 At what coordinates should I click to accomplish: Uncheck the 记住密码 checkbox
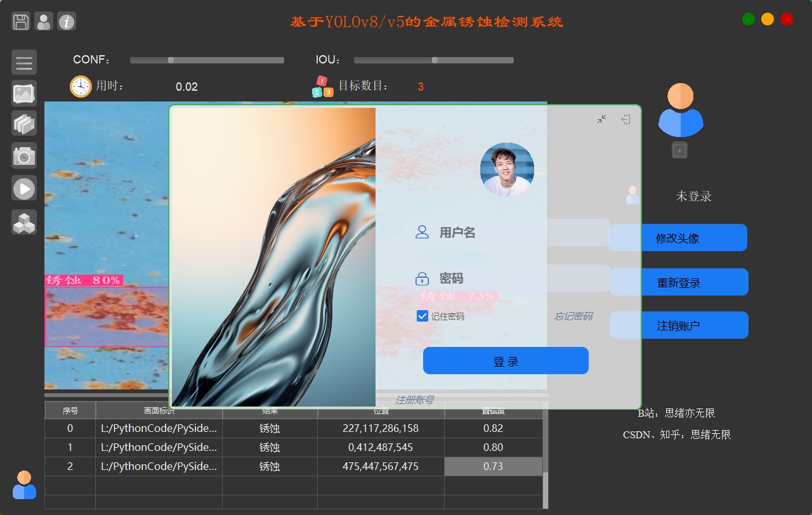coord(422,316)
